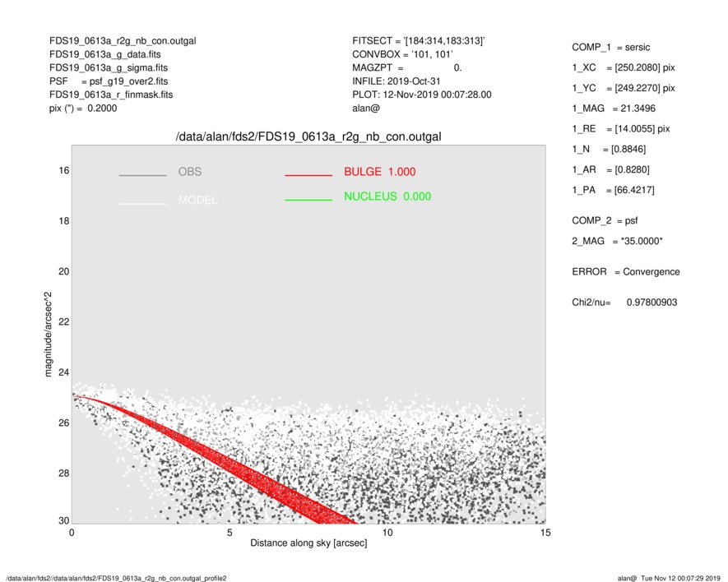Click the MODEL legend label
The width and height of the screenshot is (728, 582).
pyautogui.click(x=197, y=201)
